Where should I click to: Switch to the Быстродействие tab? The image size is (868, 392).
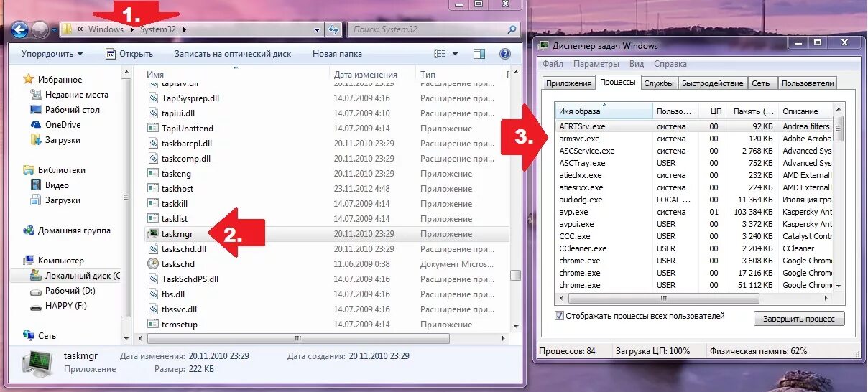712,83
